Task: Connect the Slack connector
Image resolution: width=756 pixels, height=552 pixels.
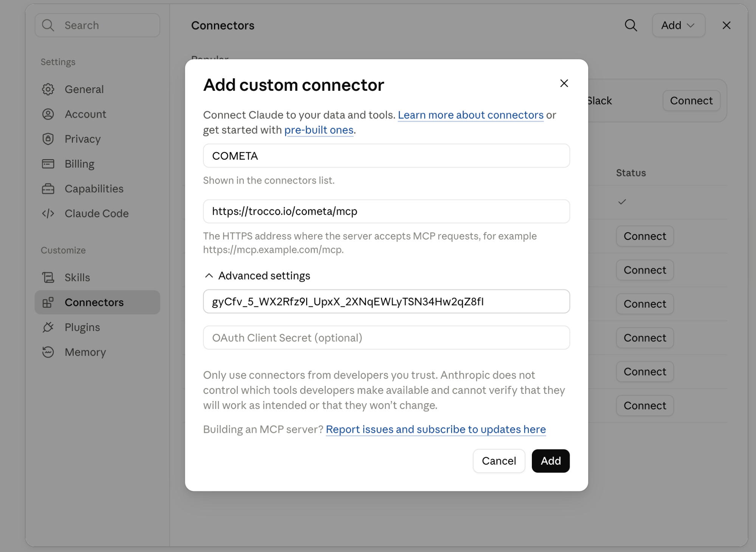Action: [691, 101]
